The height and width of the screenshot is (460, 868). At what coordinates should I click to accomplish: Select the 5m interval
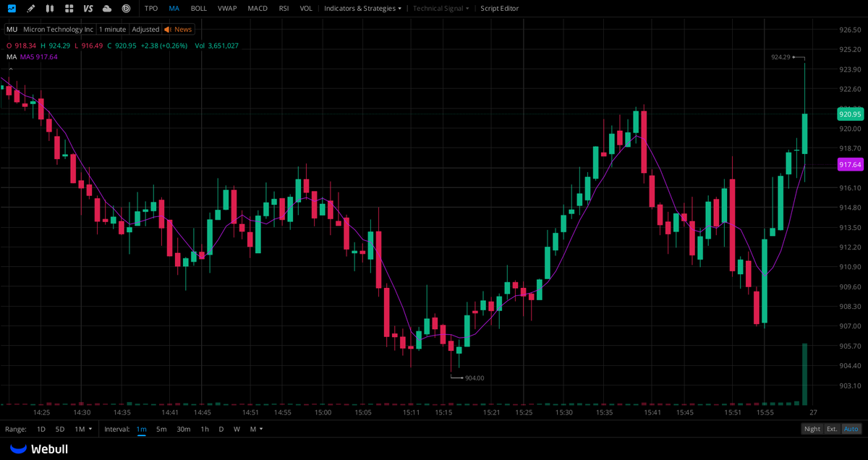[x=161, y=429]
